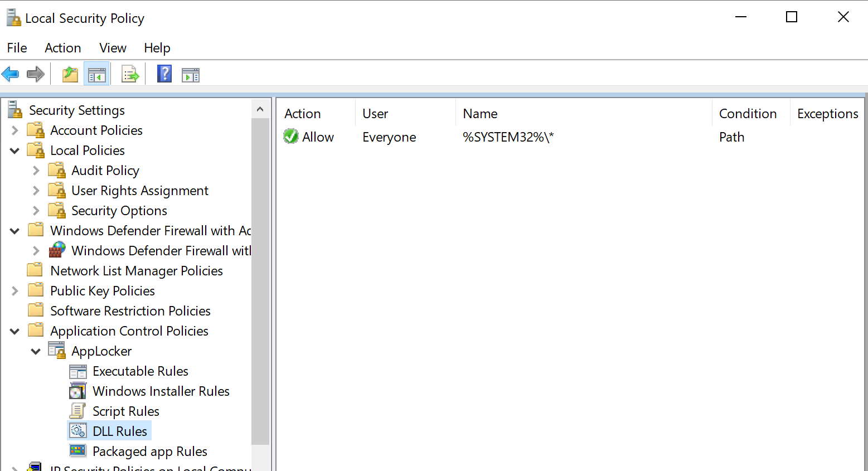
Task: Click the green Allow checkmark icon
Action: click(291, 136)
